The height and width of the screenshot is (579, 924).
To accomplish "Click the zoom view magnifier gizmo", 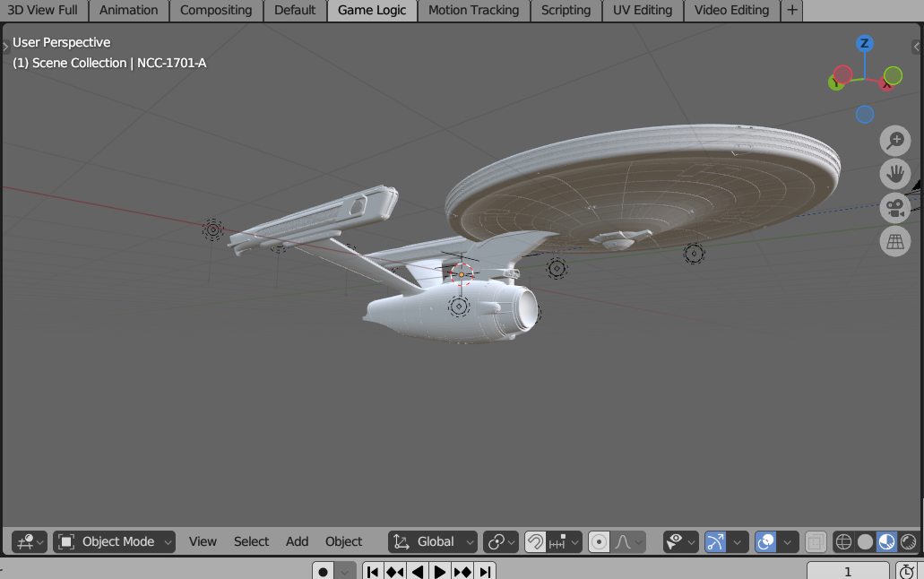I will (895, 141).
